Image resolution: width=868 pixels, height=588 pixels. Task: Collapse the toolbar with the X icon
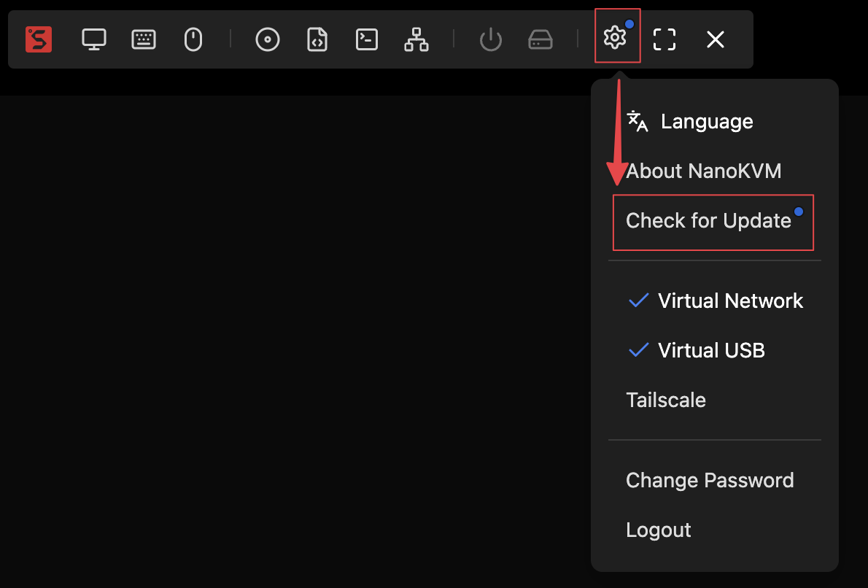tap(716, 39)
